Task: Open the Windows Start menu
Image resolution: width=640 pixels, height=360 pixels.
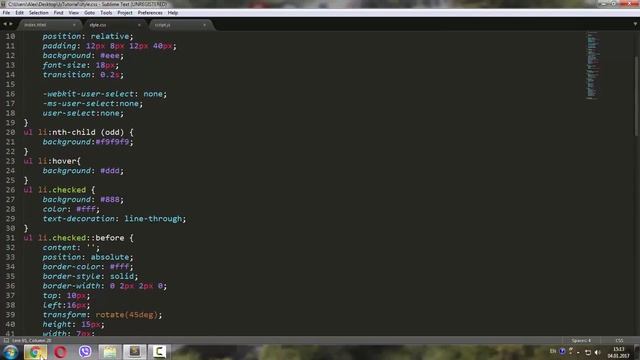Action: [x=10, y=352]
